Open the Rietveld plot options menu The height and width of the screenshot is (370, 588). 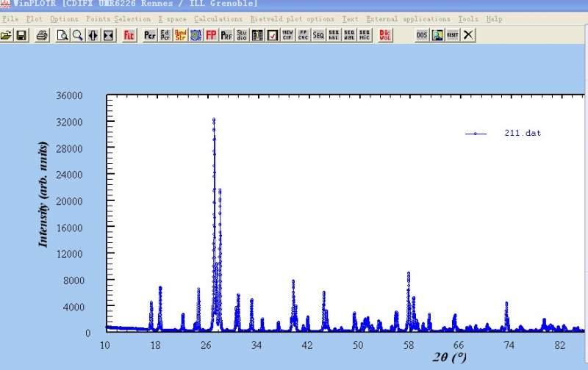tap(292, 19)
